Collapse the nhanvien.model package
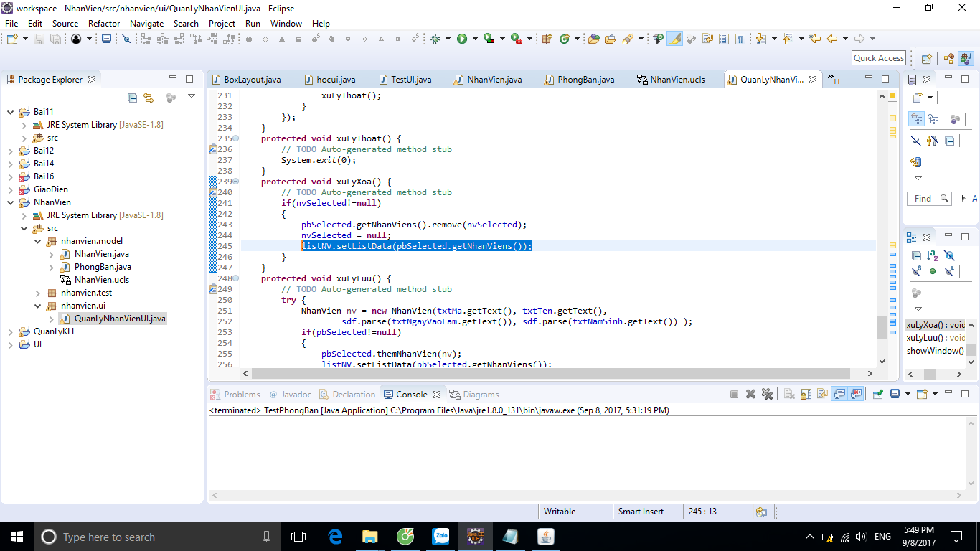The width and height of the screenshot is (980, 551). pos(38,241)
